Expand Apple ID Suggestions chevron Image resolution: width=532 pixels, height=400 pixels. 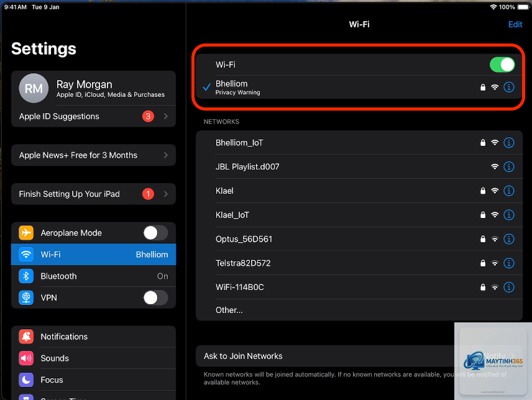(x=165, y=116)
